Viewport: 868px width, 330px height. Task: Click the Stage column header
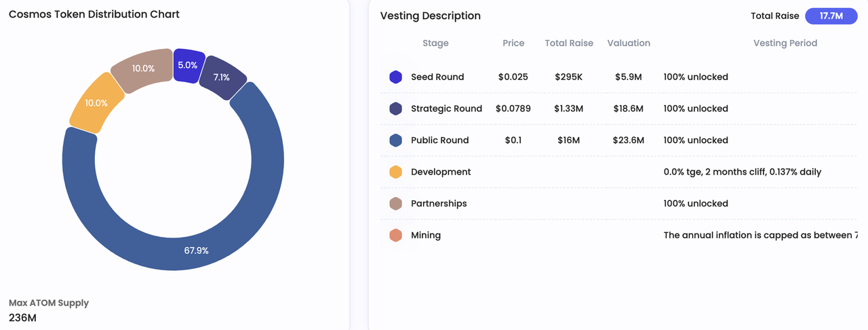[x=435, y=43]
